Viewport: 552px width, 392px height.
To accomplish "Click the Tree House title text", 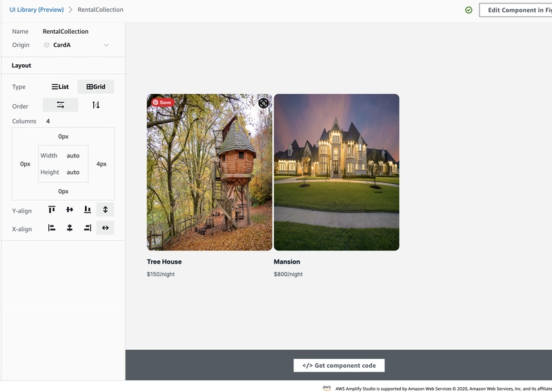I will point(164,262).
